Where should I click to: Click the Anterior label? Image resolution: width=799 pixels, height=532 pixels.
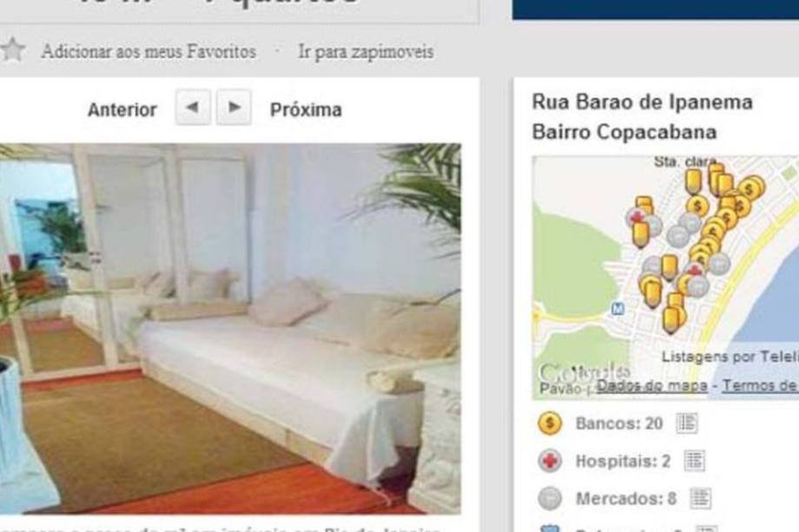point(122,109)
